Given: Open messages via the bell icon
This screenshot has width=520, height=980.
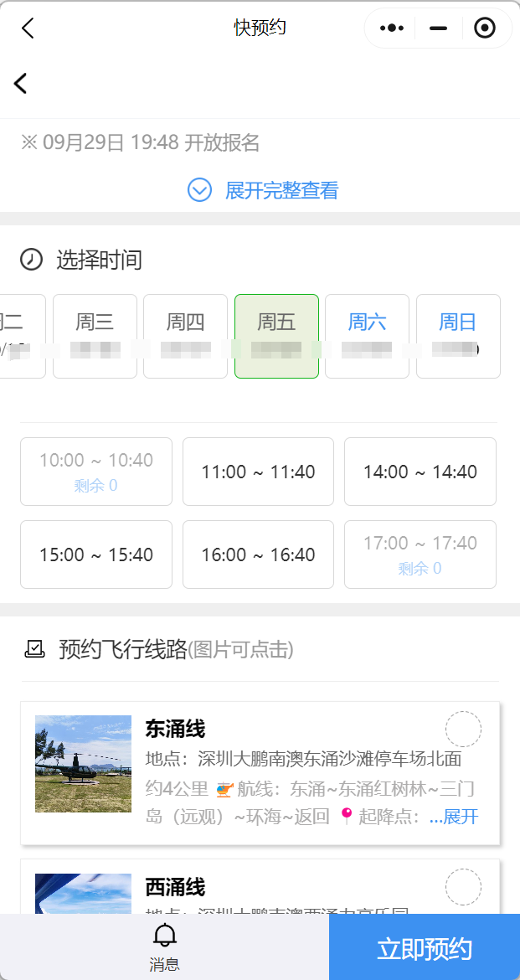Looking at the screenshot, I should click(x=164, y=946).
